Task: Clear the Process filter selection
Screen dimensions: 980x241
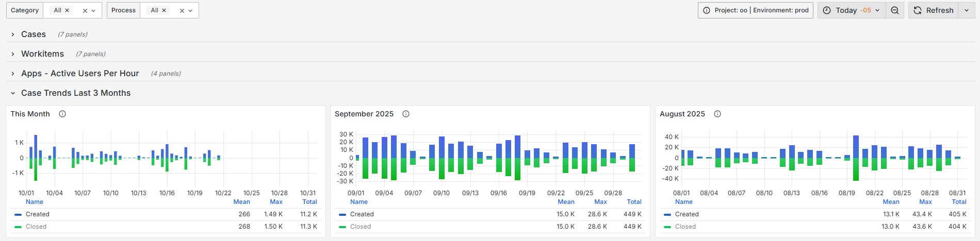Action: pos(182,10)
